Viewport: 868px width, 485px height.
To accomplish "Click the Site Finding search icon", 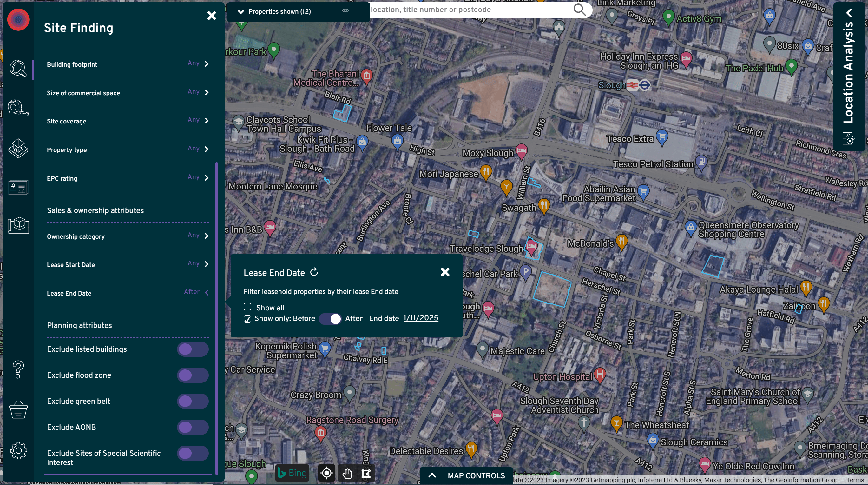I will [18, 69].
